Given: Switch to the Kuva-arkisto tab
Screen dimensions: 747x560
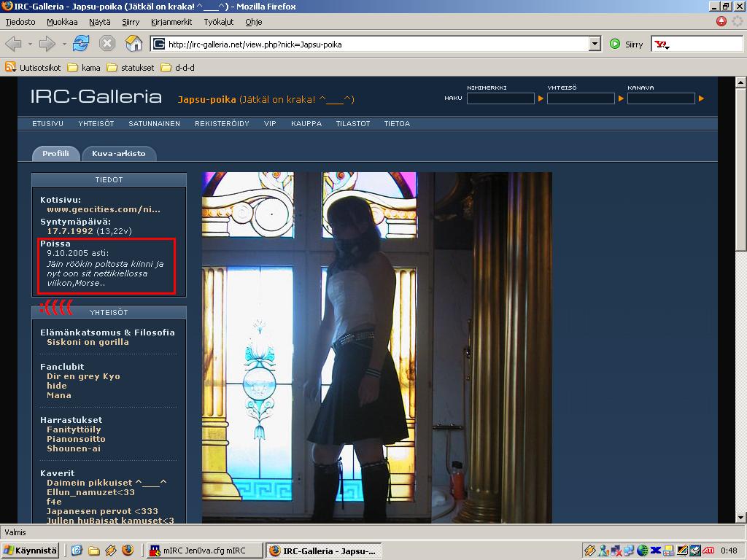Looking at the screenshot, I should (x=119, y=153).
